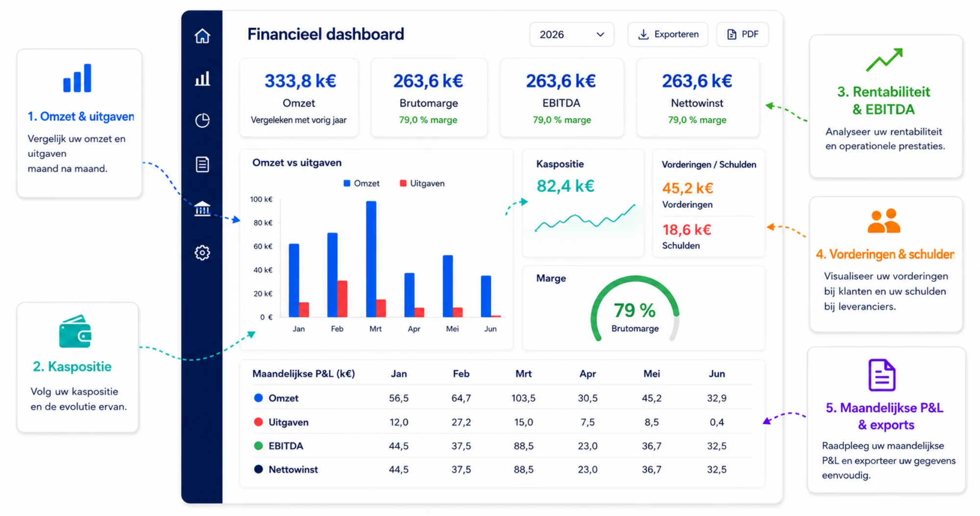Open the settings gear sidebar icon
Screen dimensions: 980x516
pos(202,253)
